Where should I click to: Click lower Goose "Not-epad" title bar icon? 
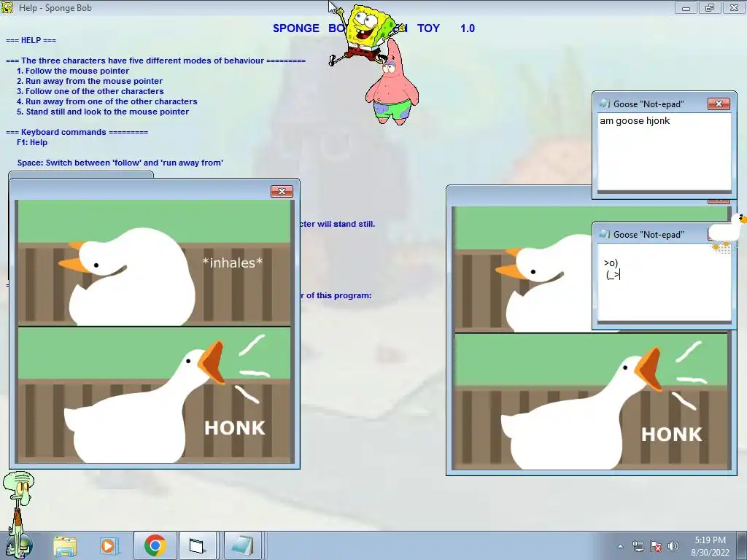pyautogui.click(x=605, y=234)
